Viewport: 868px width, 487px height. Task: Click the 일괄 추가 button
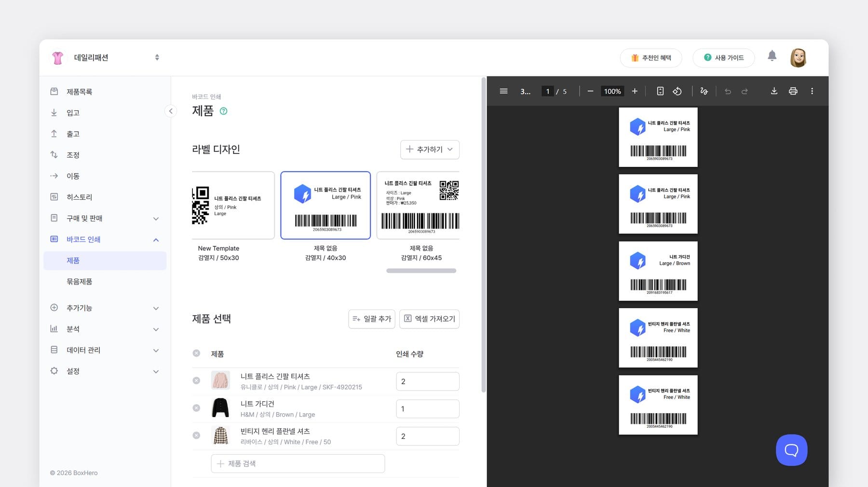[371, 319]
